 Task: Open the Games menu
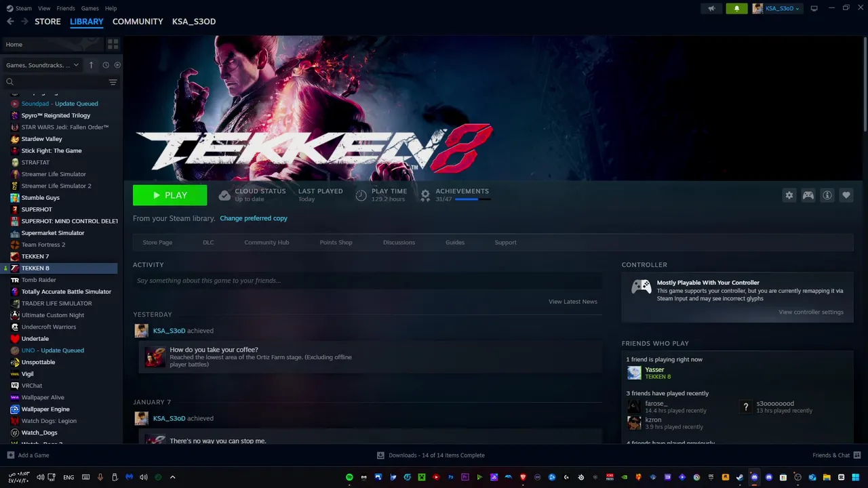click(x=90, y=8)
